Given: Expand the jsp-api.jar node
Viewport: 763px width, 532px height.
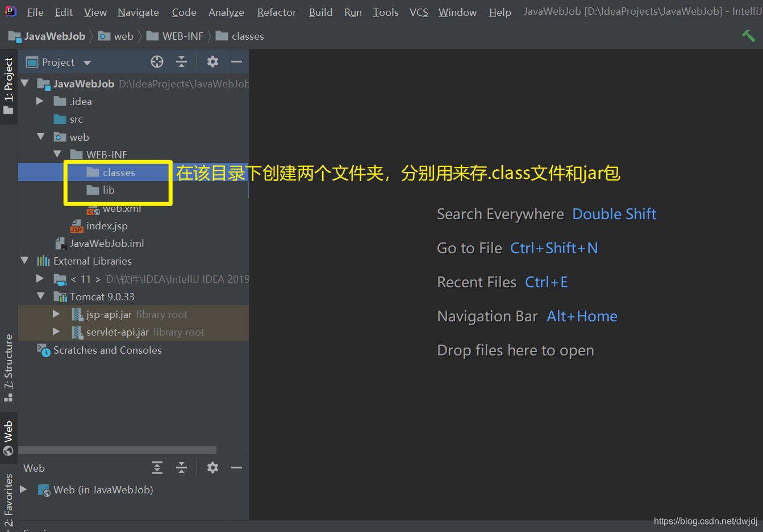Looking at the screenshot, I should click(56, 314).
